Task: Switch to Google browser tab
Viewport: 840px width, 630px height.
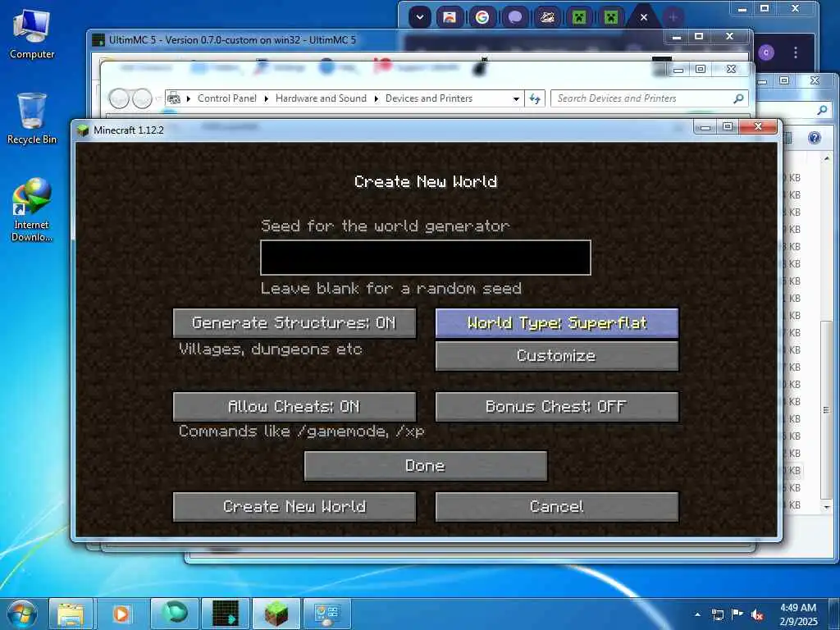Action: [x=482, y=17]
